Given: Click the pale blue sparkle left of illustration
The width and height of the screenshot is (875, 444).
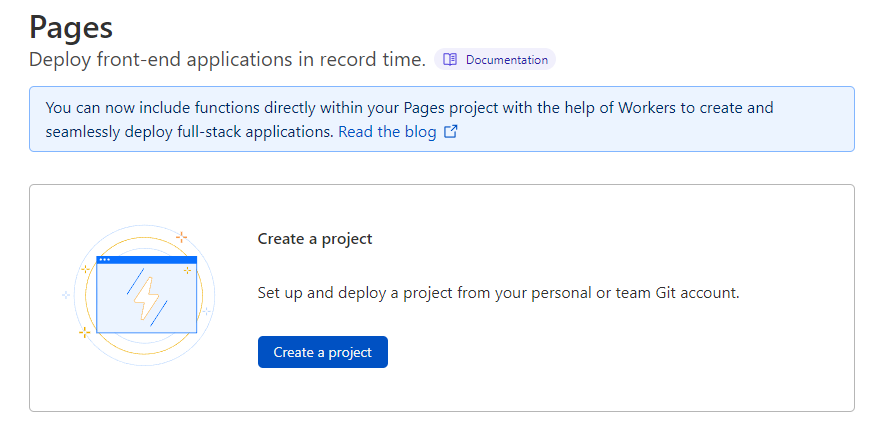Looking at the screenshot, I should (x=66, y=295).
